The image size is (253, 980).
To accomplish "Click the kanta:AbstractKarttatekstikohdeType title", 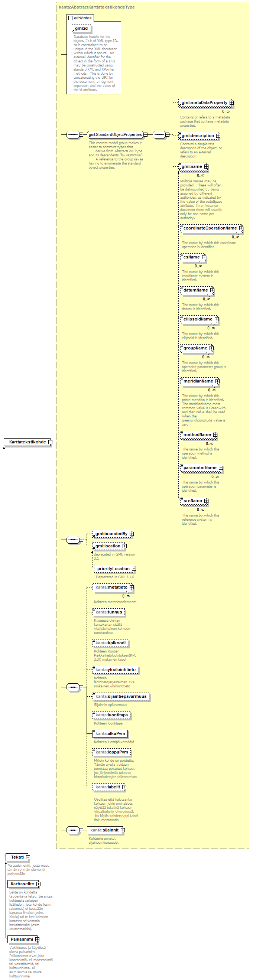I will coord(97,7).
